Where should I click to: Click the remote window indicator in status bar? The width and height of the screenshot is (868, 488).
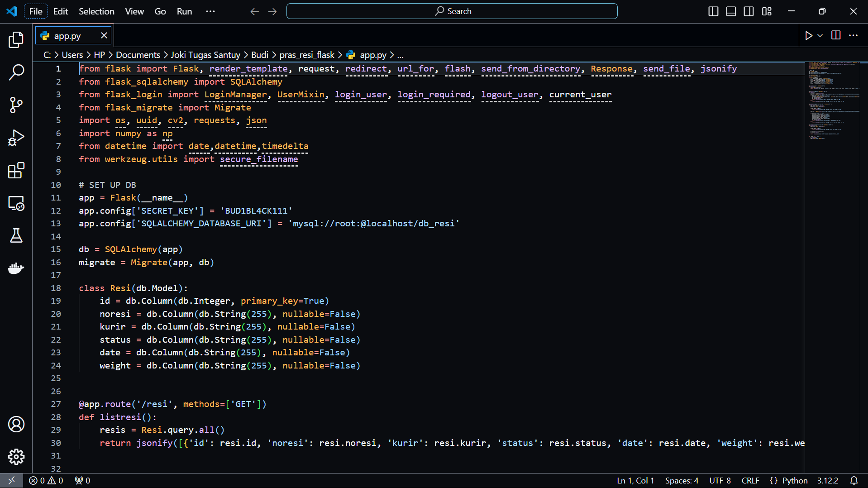tap(11, 481)
